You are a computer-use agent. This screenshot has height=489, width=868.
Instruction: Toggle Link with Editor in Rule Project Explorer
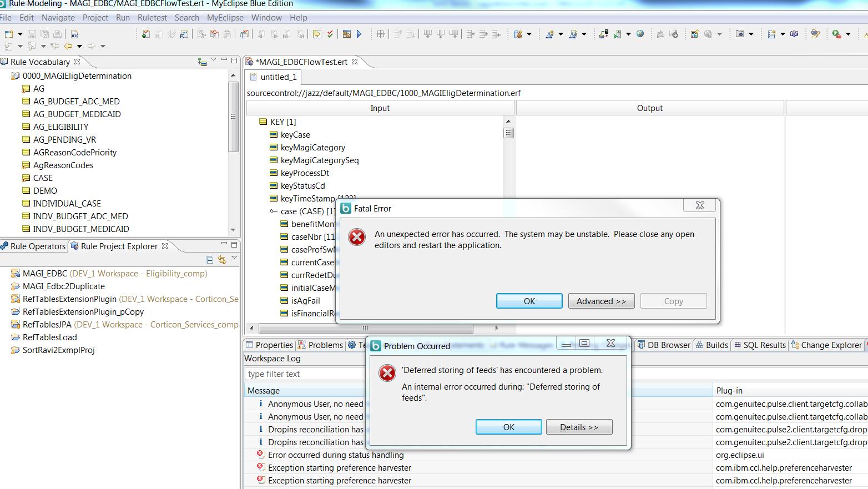point(222,260)
